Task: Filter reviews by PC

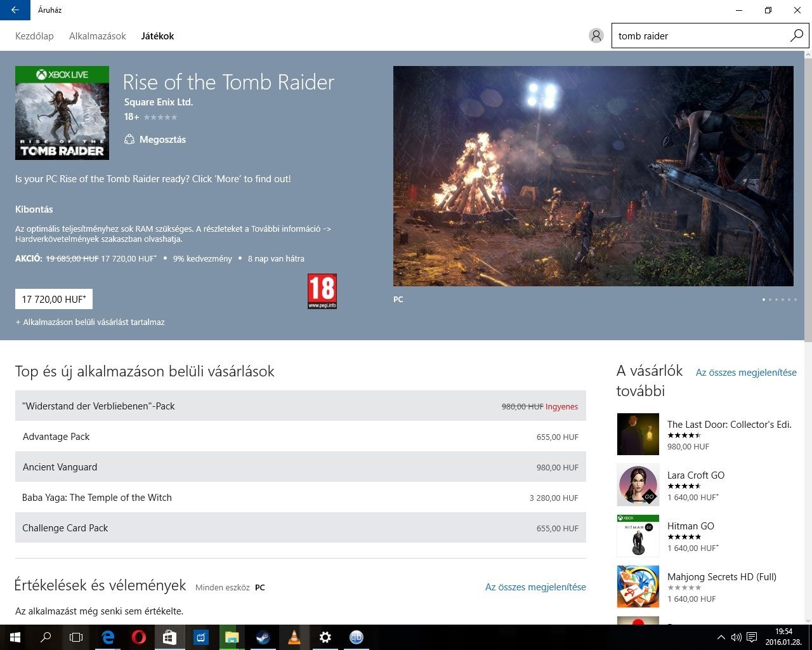Action: pyautogui.click(x=260, y=588)
